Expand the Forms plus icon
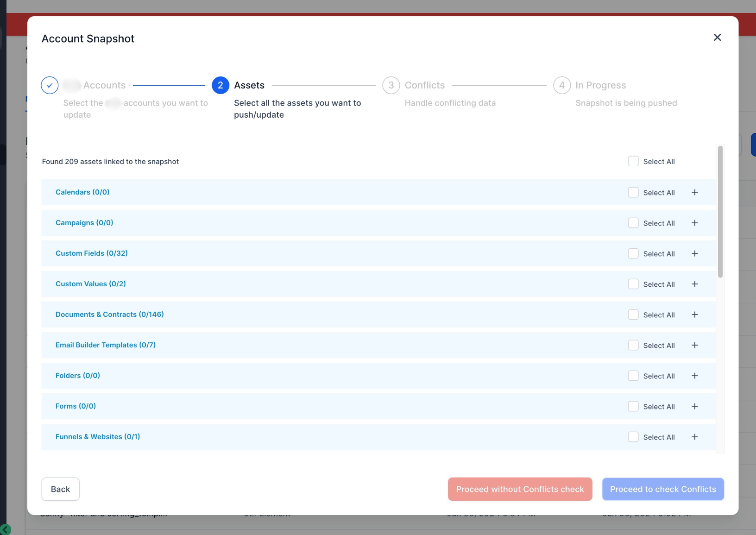This screenshot has height=535, width=756. [x=695, y=406]
